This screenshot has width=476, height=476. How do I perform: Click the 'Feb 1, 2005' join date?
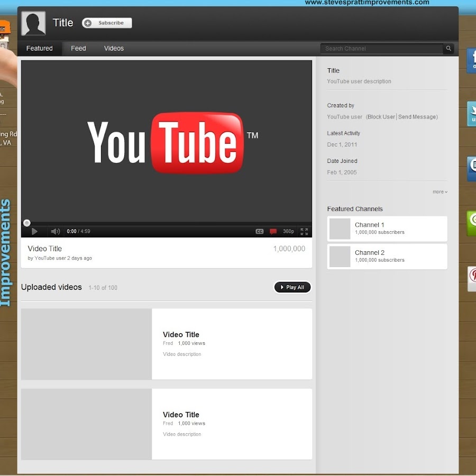[x=342, y=172]
